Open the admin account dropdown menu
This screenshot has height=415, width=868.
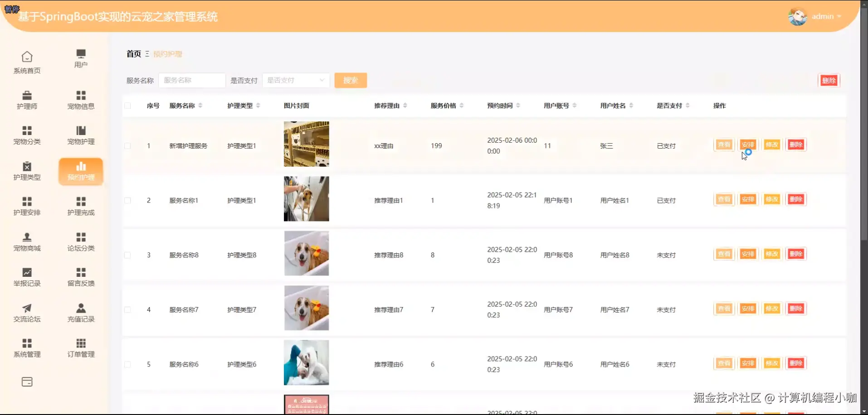[827, 17]
